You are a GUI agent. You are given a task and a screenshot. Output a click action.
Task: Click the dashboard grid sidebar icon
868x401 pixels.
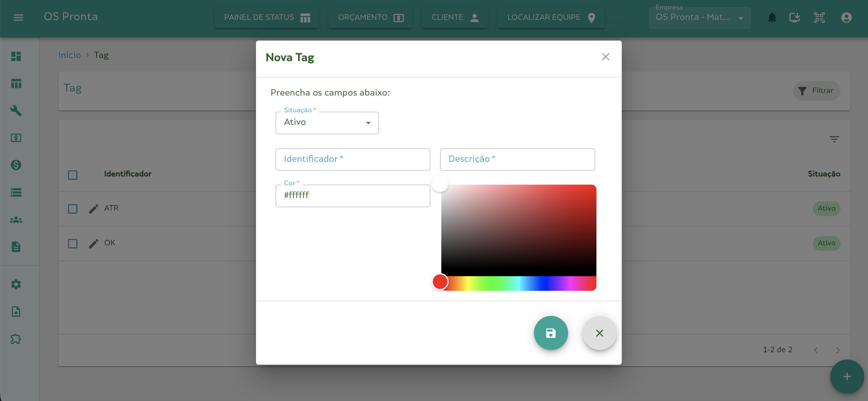[x=16, y=56]
